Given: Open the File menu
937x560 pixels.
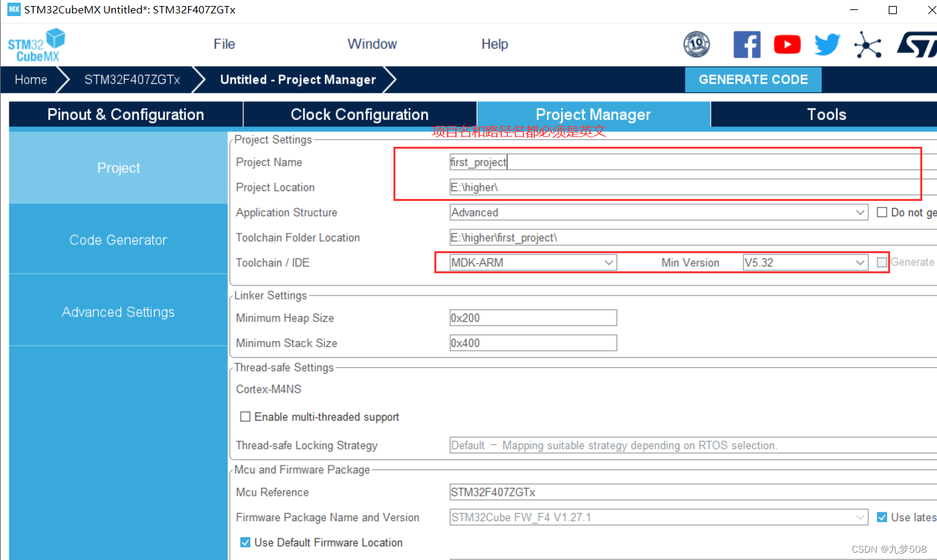Looking at the screenshot, I should [225, 44].
